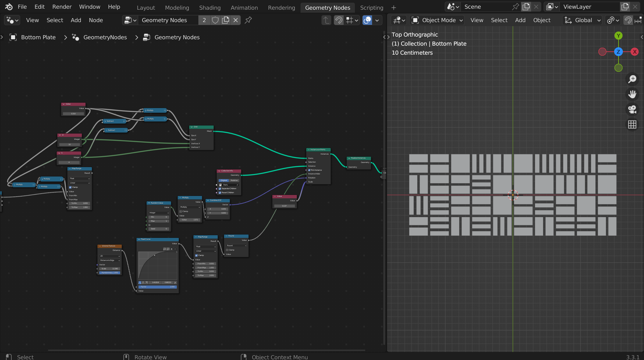Click the blue Z axis gizmo ball
Viewport: 644px width, 360px height.
point(619,52)
